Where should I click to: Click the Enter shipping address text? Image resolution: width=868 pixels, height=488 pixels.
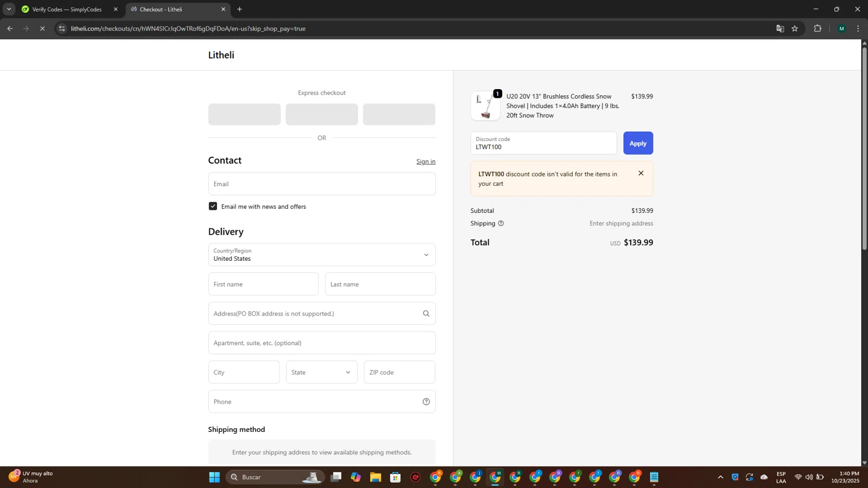pyautogui.click(x=621, y=223)
